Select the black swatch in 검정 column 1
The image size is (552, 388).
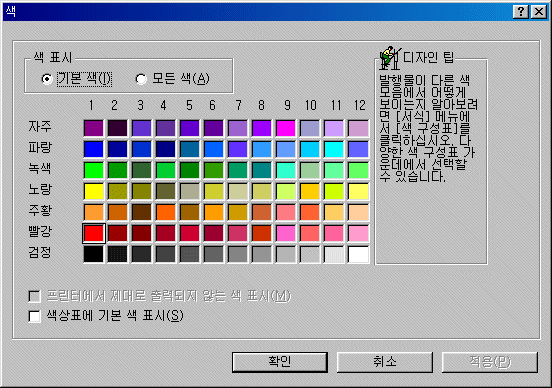pyautogui.click(x=94, y=254)
